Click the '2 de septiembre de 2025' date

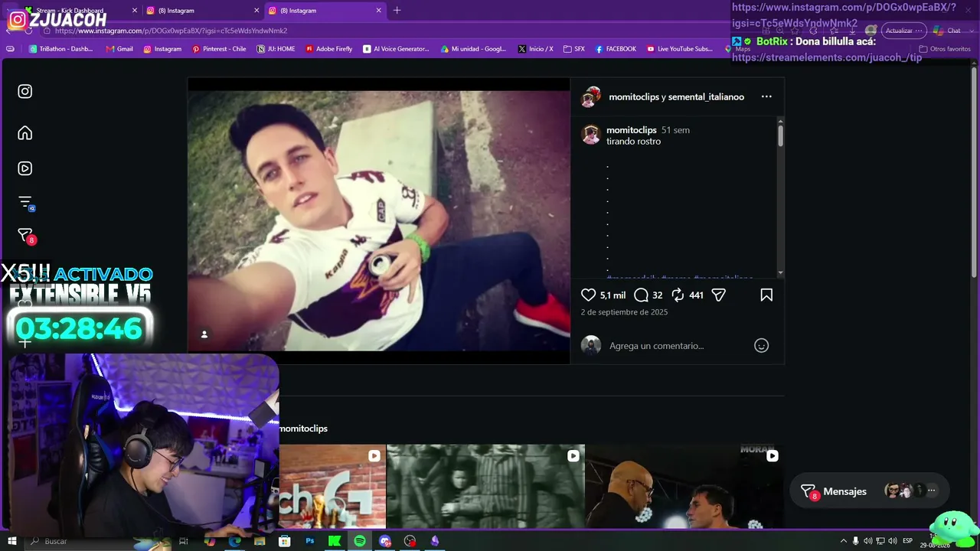(624, 312)
